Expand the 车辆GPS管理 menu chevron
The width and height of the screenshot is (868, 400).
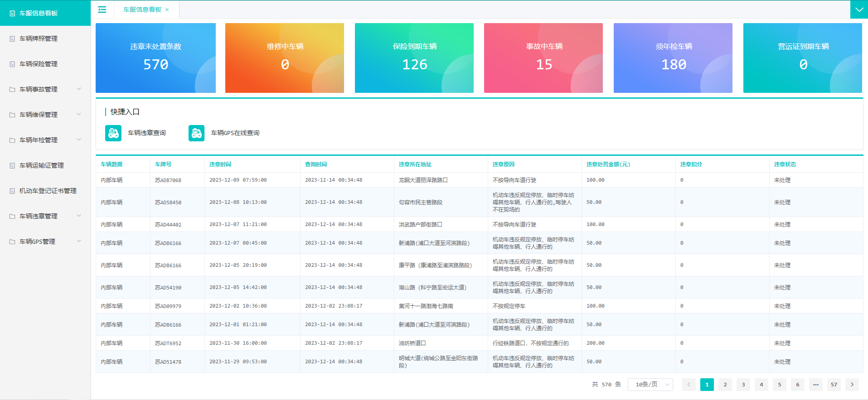click(79, 241)
